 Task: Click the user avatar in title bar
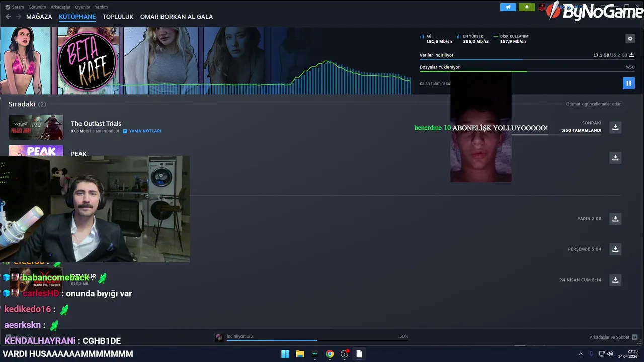coord(542,7)
